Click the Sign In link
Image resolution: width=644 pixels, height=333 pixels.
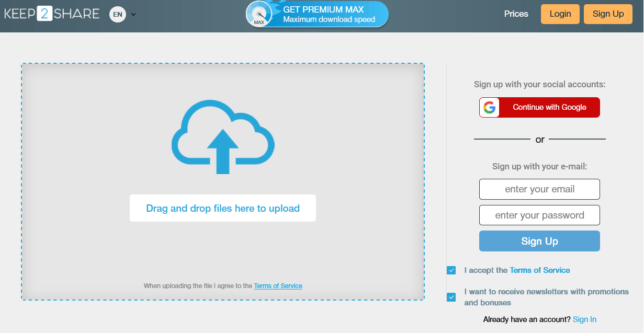tap(584, 319)
